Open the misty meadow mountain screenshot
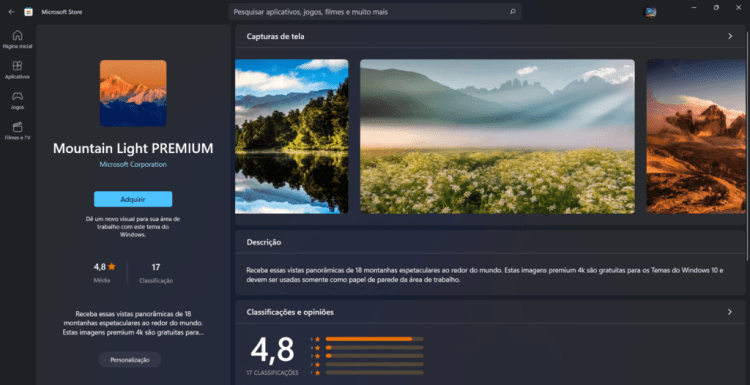Screen dimensions: 750x385 pos(497,136)
